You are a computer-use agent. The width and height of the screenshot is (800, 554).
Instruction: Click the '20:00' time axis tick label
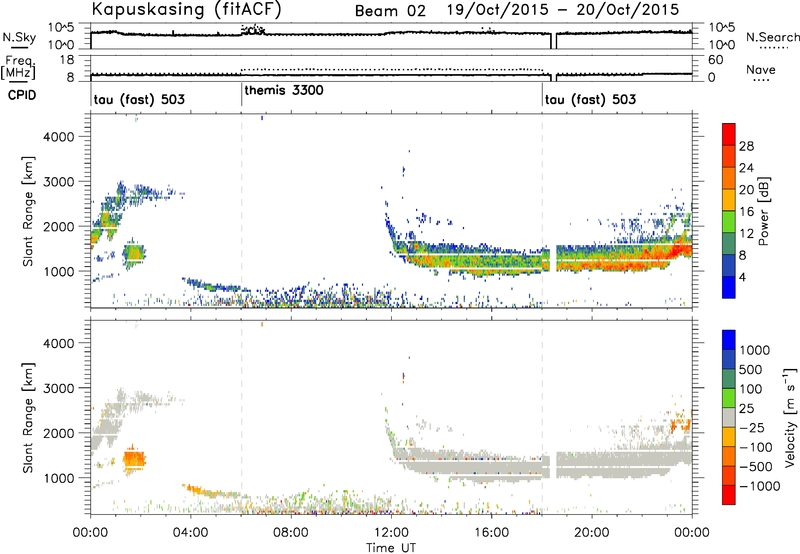click(591, 533)
